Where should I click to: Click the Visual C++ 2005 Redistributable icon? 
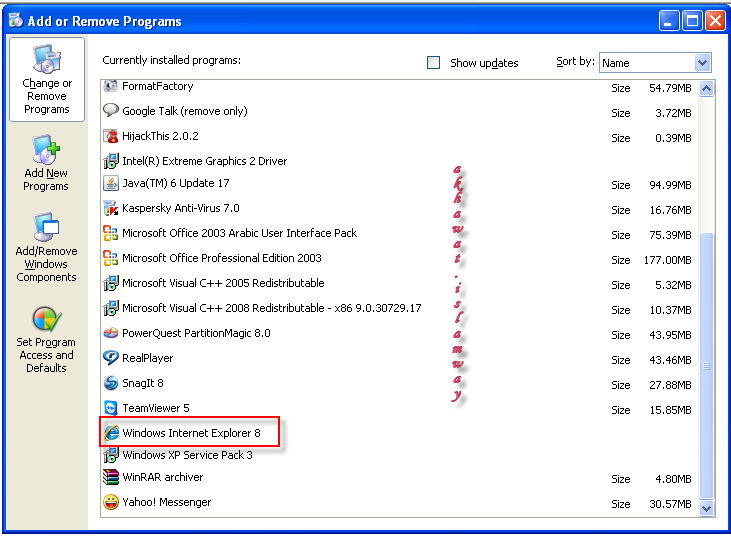click(110, 283)
